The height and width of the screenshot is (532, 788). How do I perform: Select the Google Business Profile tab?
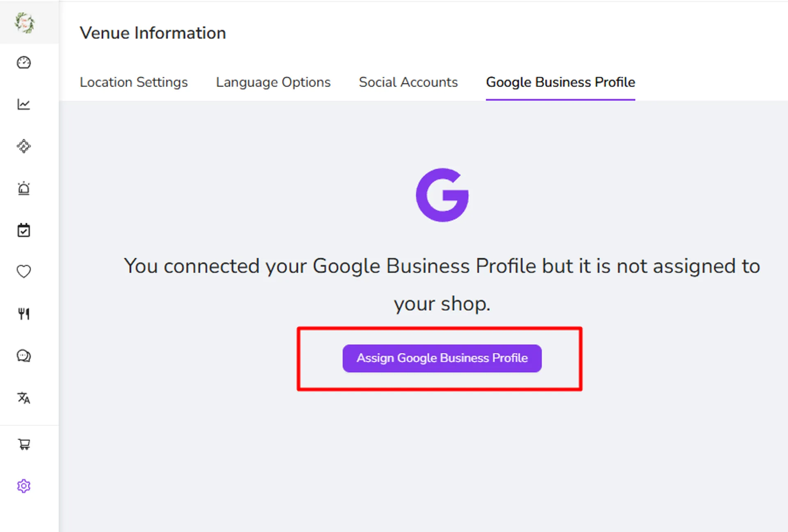[561, 82]
